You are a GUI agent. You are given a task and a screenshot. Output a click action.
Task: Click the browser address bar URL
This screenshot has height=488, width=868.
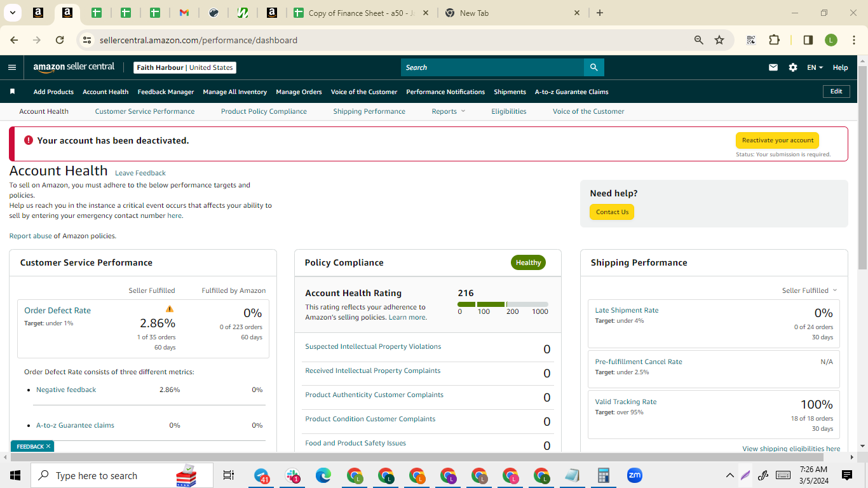tap(198, 40)
